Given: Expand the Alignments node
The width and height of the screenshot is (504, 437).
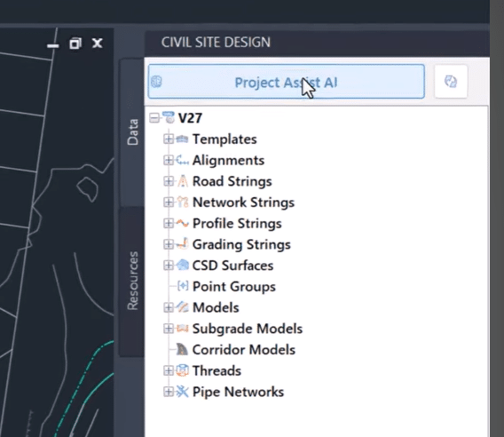Looking at the screenshot, I should (x=168, y=160).
